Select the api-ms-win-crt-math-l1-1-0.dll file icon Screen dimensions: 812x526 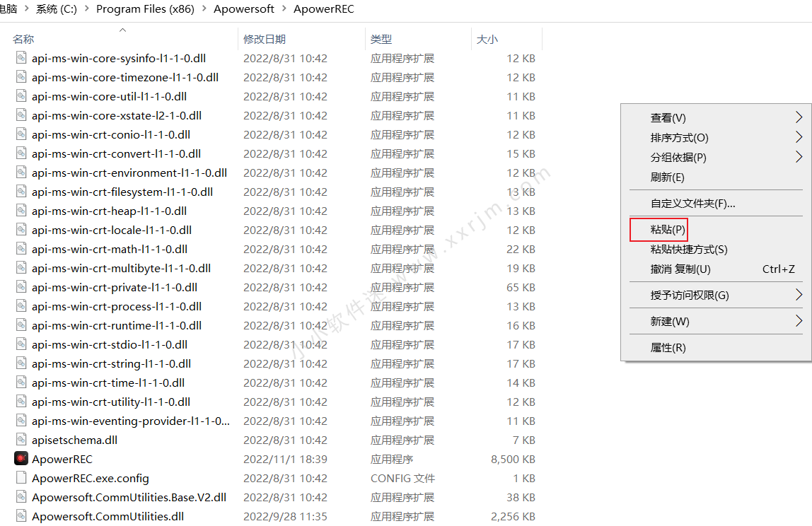click(x=21, y=249)
